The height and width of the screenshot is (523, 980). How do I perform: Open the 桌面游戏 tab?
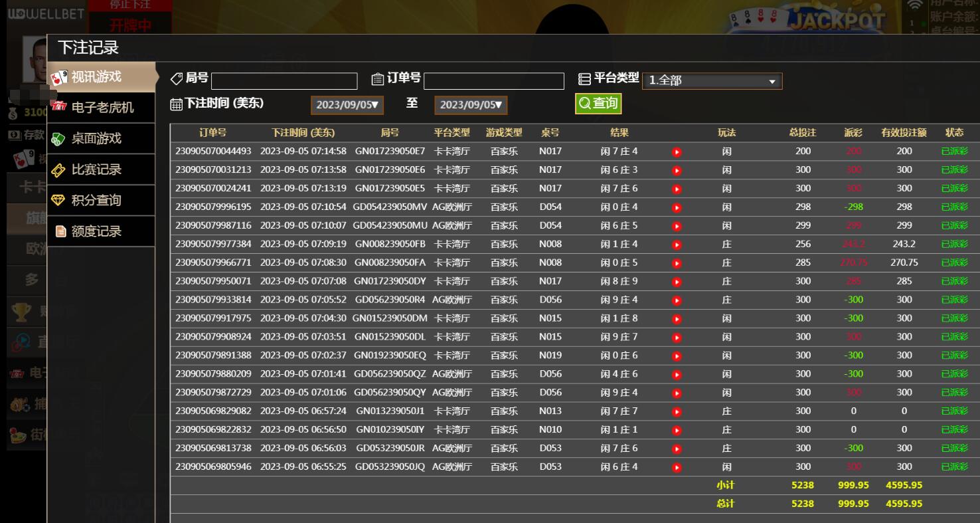[x=102, y=139]
